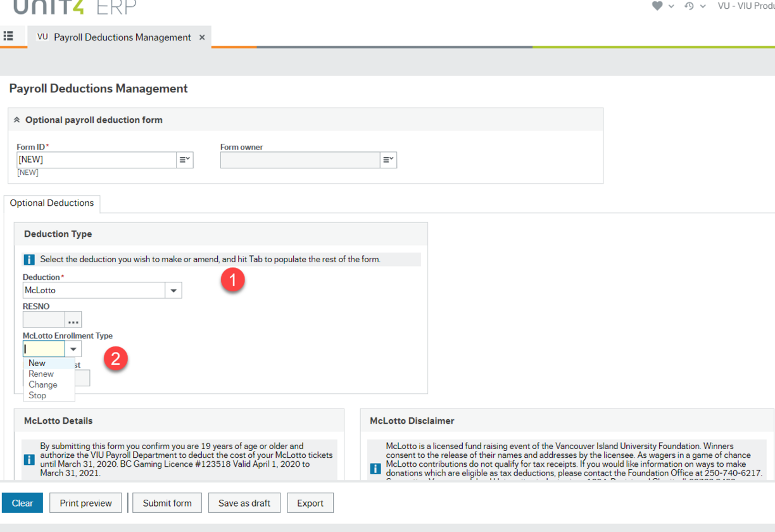Image resolution: width=775 pixels, height=532 pixels.
Task: Save the form as draft
Action: point(244,502)
